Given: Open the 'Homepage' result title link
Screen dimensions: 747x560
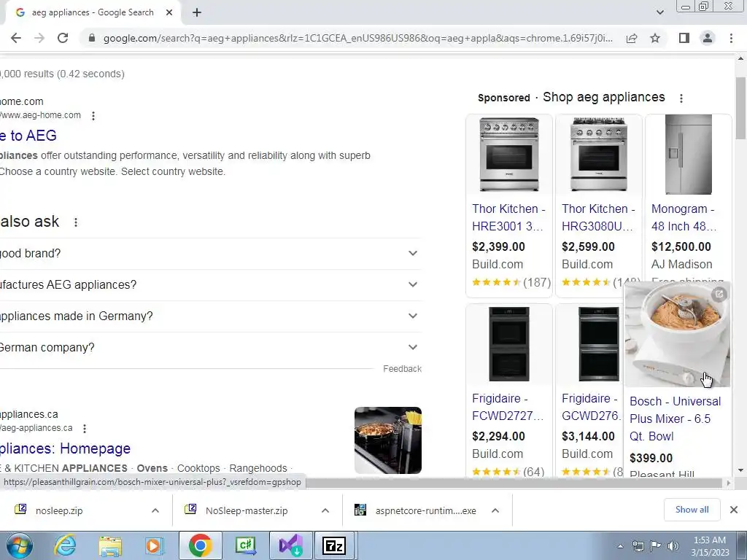Looking at the screenshot, I should click(65, 448).
